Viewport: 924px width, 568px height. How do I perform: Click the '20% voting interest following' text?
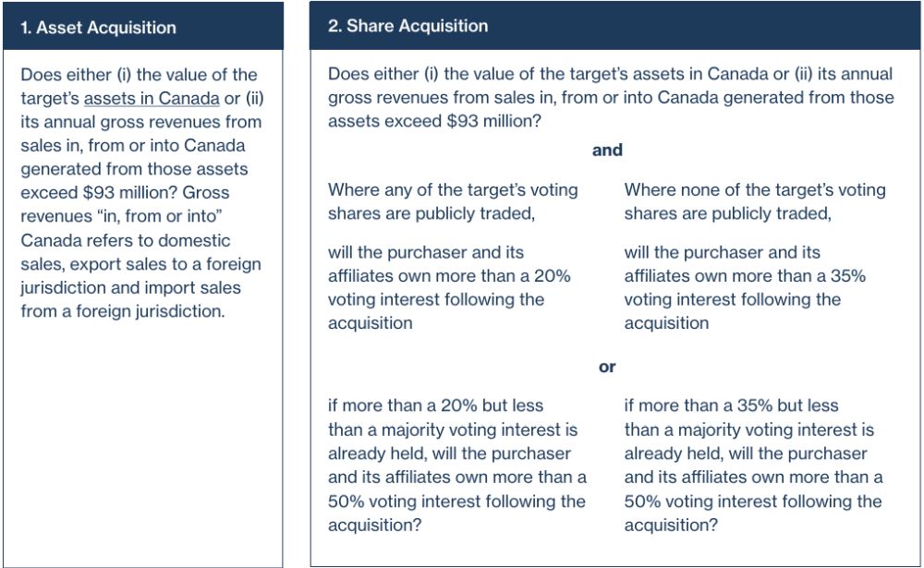(449, 287)
